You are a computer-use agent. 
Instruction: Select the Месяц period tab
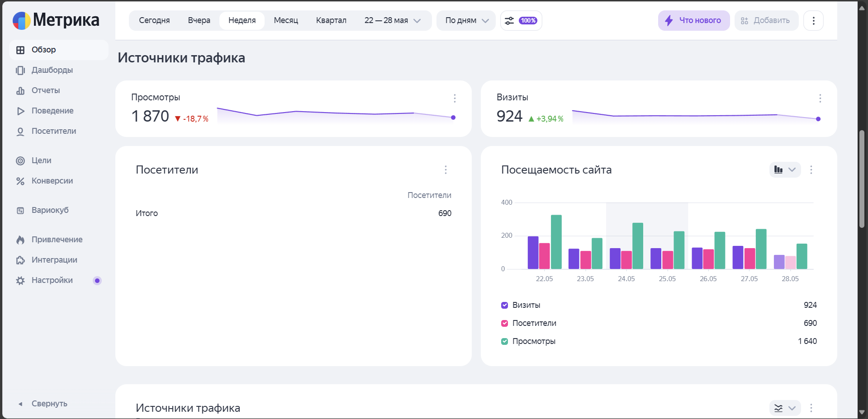(x=286, y=20)
